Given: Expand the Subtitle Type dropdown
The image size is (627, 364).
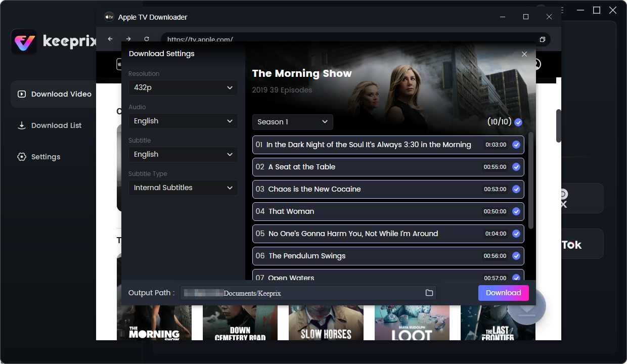Looking at the screenshot, I should pos(183,188).
